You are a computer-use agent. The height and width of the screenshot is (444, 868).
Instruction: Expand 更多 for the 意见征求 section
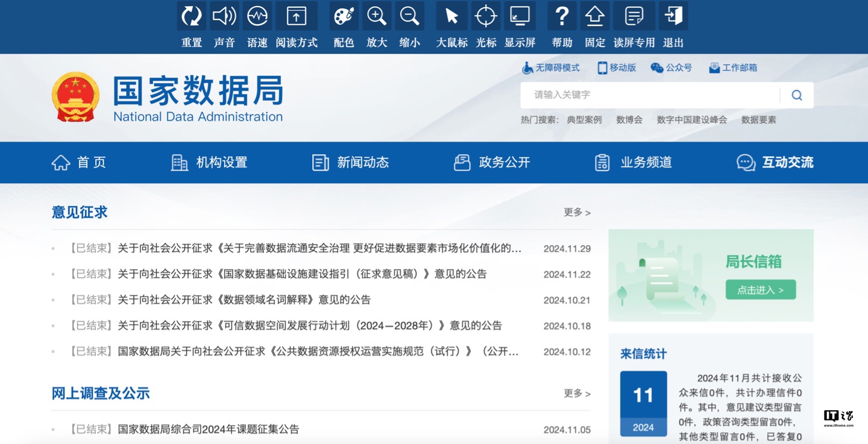pyautogui.click(x=577, y=213)
